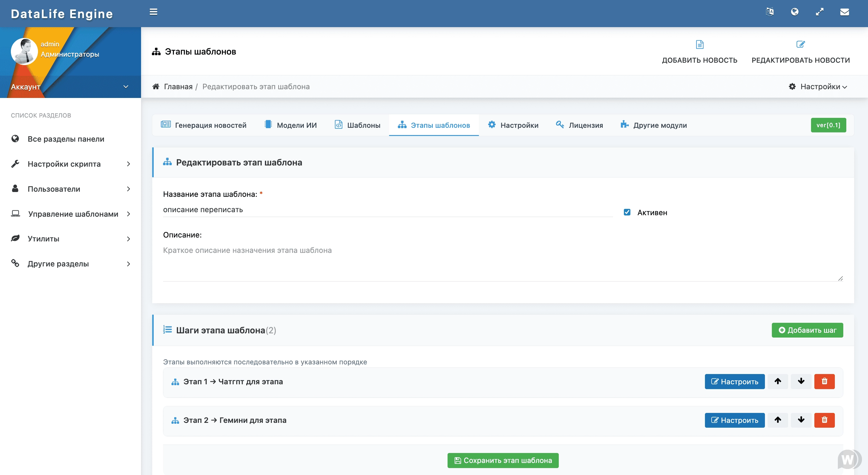Move Этап 2 up with arrow icon
Screen dimensions: 868x475
tap(778, 420)
